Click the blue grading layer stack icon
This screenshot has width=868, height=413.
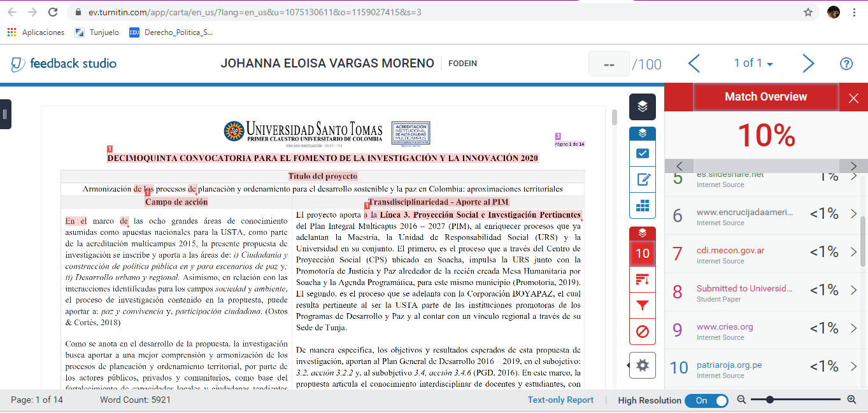click(643, 133)
